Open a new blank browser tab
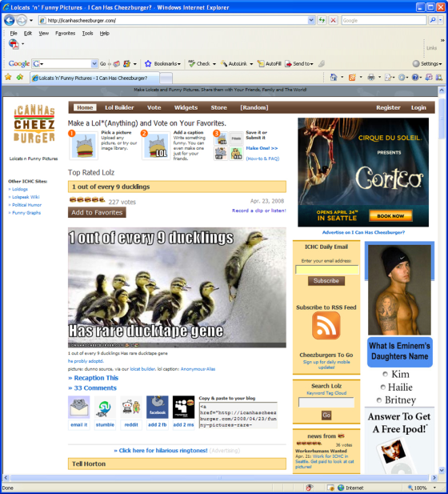The width and height of the screenshot is (448, 494). click(x=166, y=78)
